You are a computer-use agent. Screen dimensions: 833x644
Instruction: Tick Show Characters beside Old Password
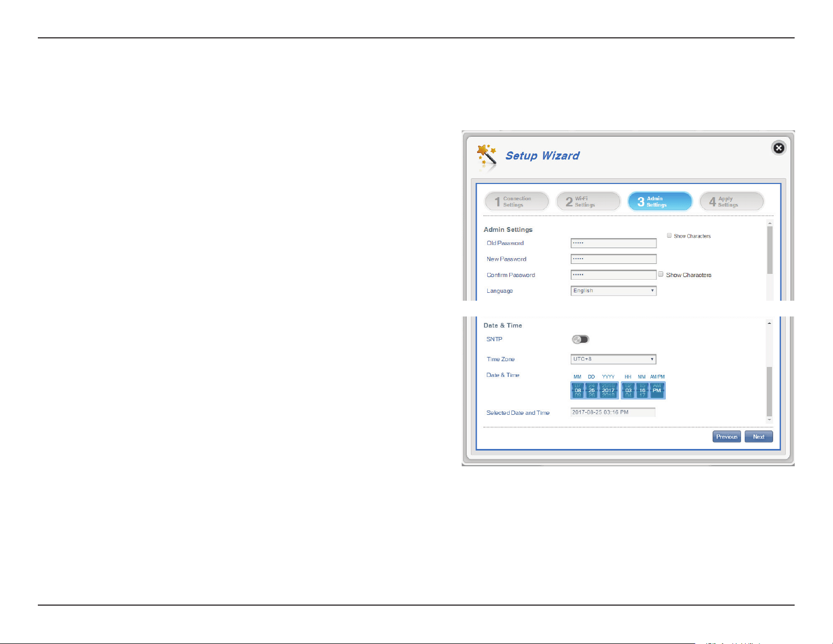669,236
